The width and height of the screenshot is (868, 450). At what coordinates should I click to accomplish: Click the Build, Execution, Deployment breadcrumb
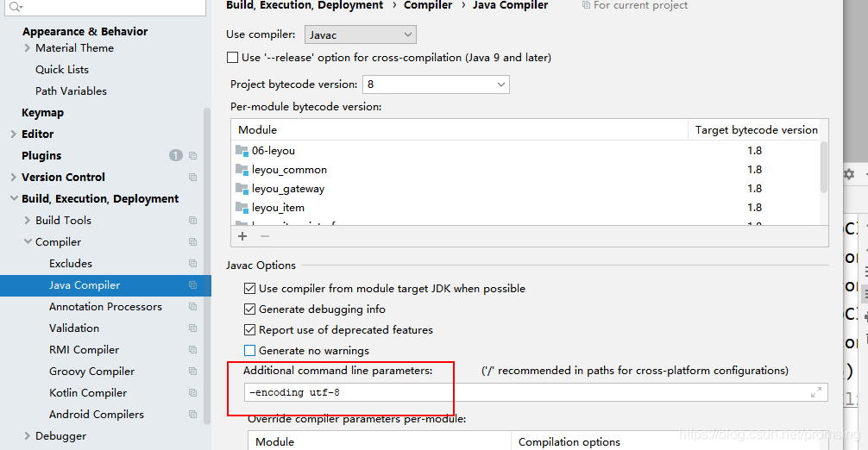click(305, 5)
